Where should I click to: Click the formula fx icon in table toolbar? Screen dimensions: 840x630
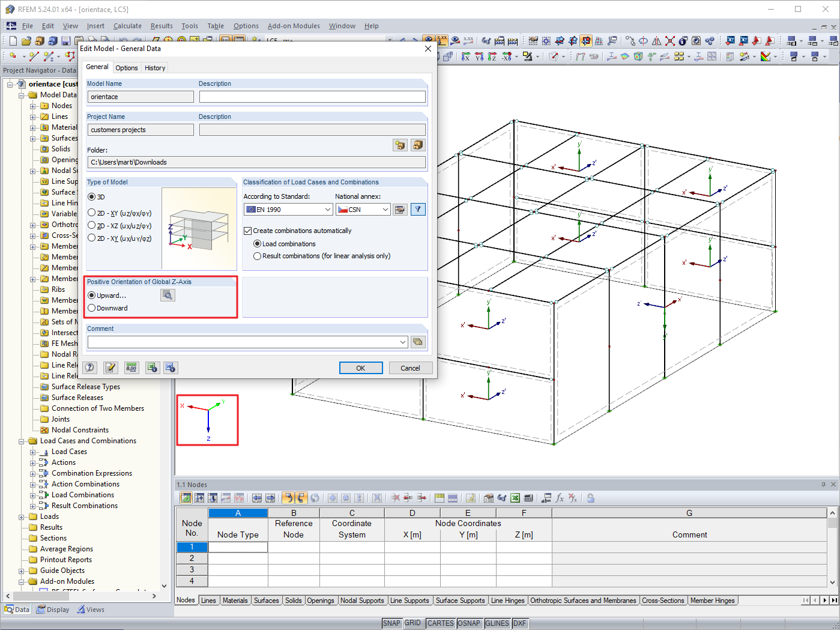[560, 498]
